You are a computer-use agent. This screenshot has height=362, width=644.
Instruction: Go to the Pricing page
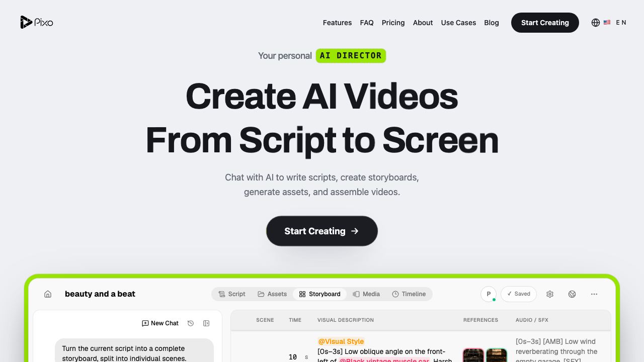coord(393,23)
